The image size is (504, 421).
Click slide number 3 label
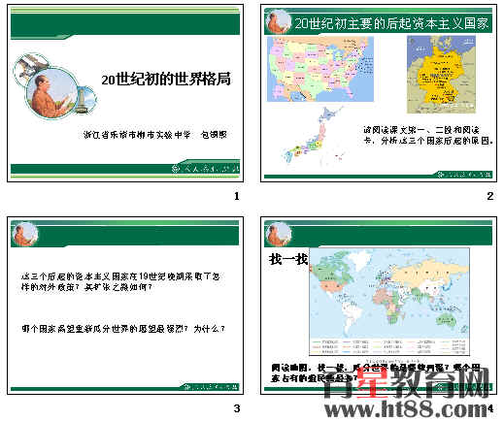click(237, 408)
